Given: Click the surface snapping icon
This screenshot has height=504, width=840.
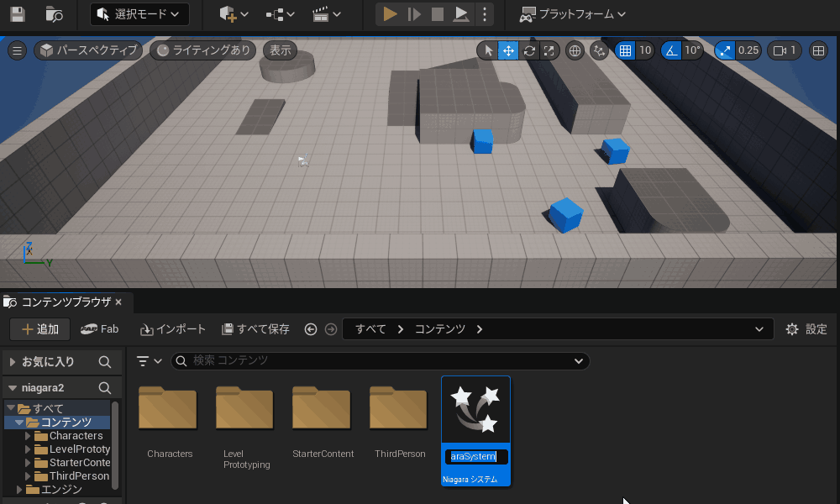Looking at the screenshot, I should point(599,50).
